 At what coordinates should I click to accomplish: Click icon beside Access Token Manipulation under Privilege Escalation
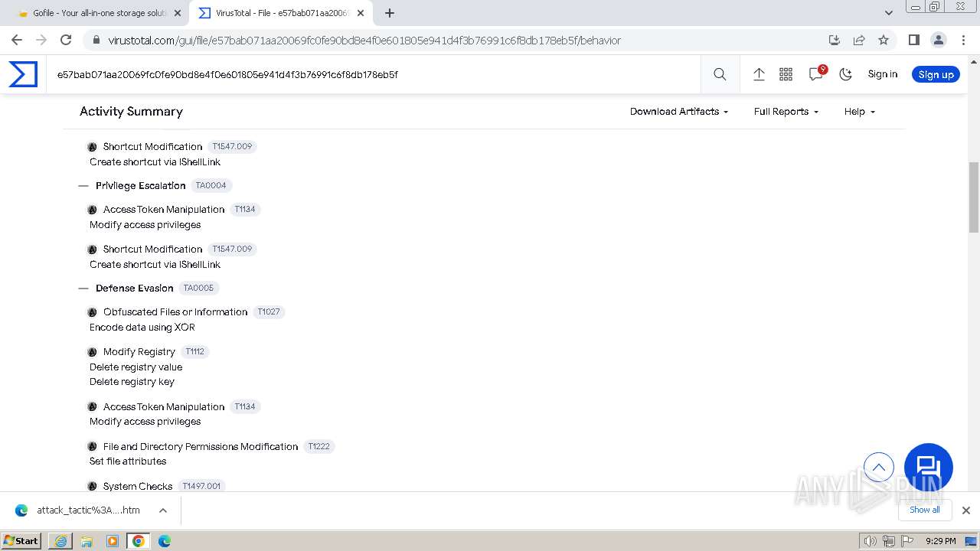point(93,210)
